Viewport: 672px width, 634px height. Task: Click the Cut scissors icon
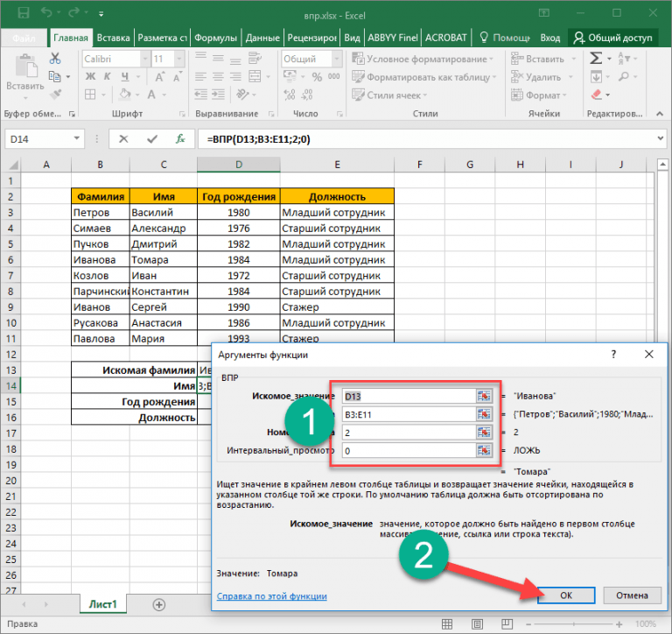pos(55,58)
